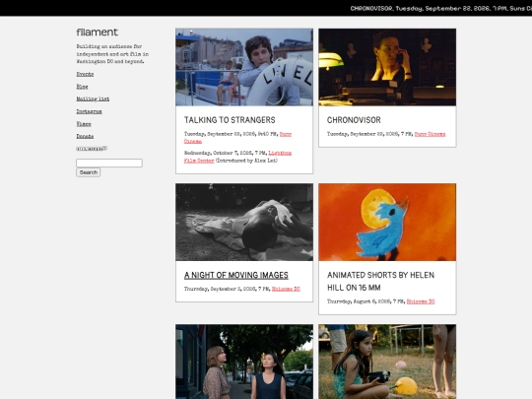Open the Donate link

[85, 136]
